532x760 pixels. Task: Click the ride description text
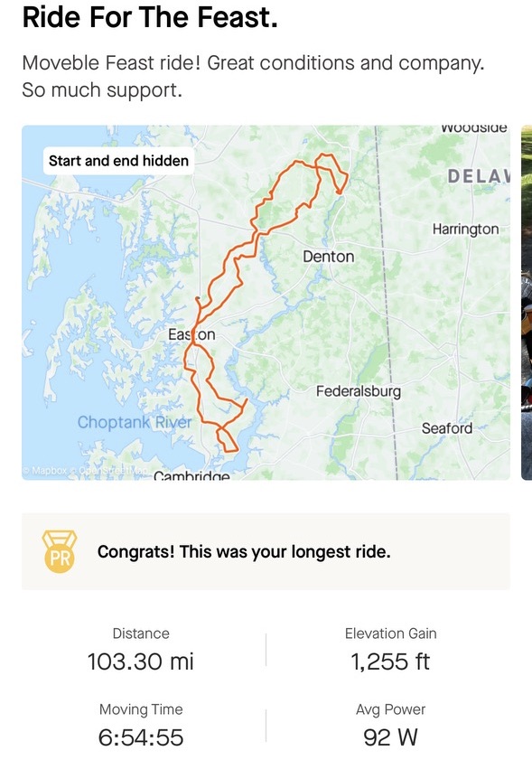point(254,77)
